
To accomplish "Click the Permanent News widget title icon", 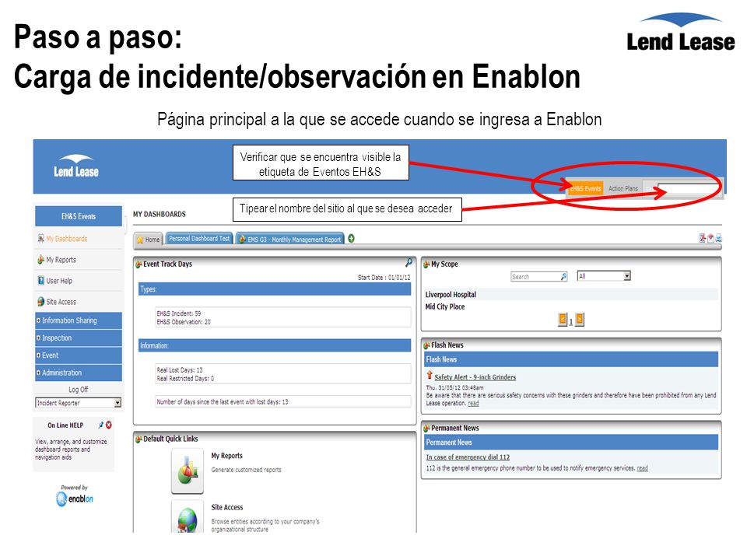I will click(426, 428).
